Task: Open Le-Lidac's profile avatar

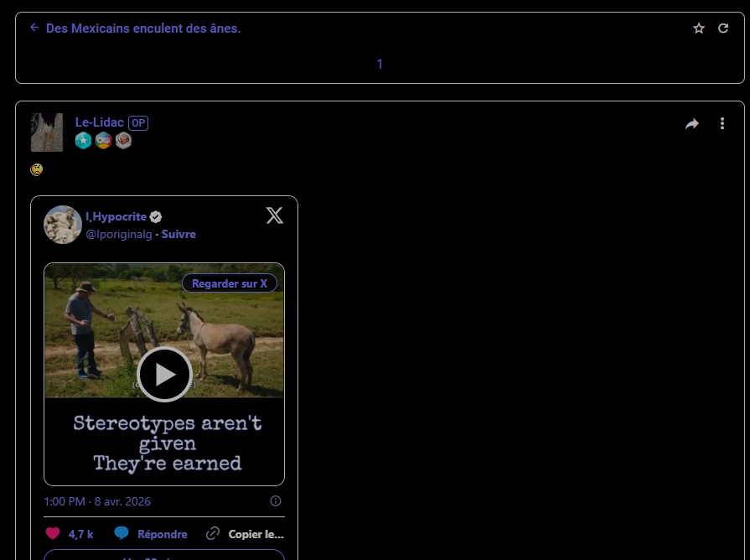Action: coord(47,132)
